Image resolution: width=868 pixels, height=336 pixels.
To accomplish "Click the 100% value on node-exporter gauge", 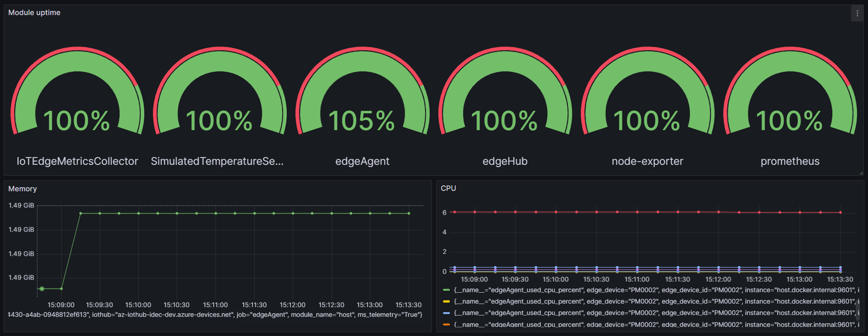I will [x=647, y=121].
